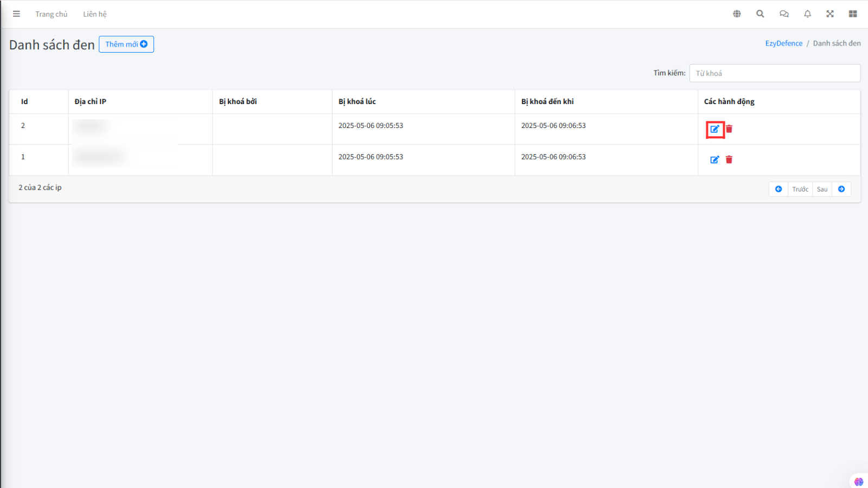Focus the Từ khoá search field
The height and width of the screenshot is (488, 868).
tap(774, 73)
